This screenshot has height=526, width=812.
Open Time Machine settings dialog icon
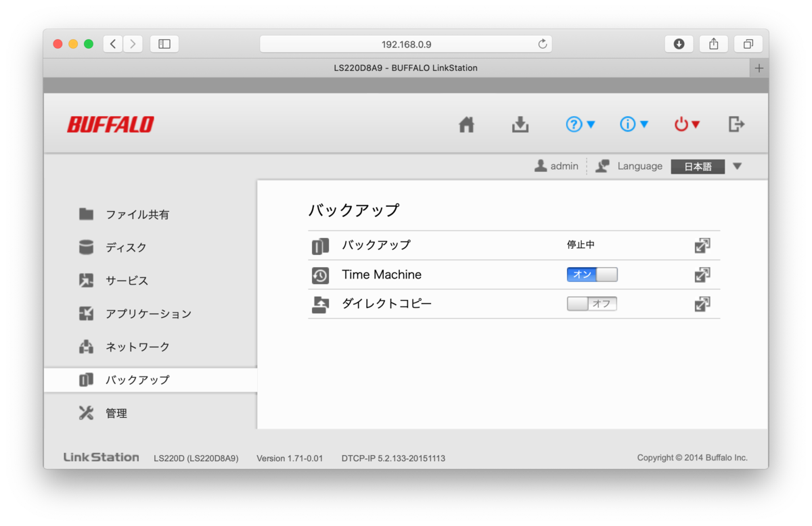point(702,274)
